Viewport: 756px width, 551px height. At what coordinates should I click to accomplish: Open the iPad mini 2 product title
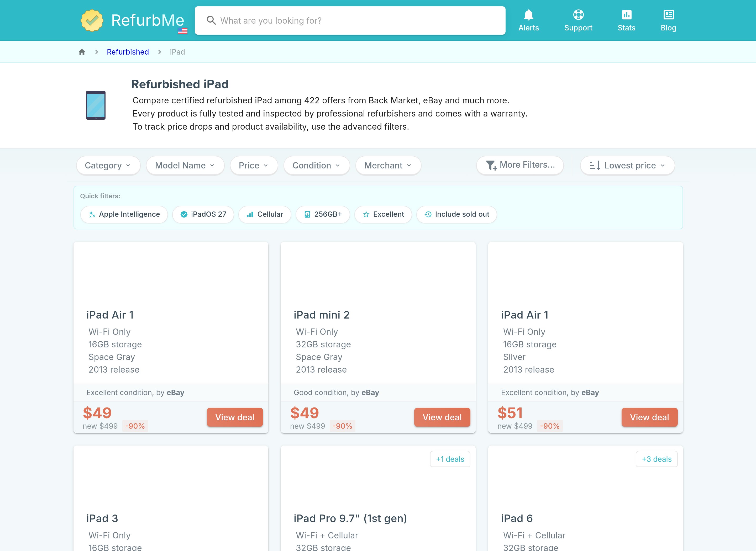coord(322,315)
